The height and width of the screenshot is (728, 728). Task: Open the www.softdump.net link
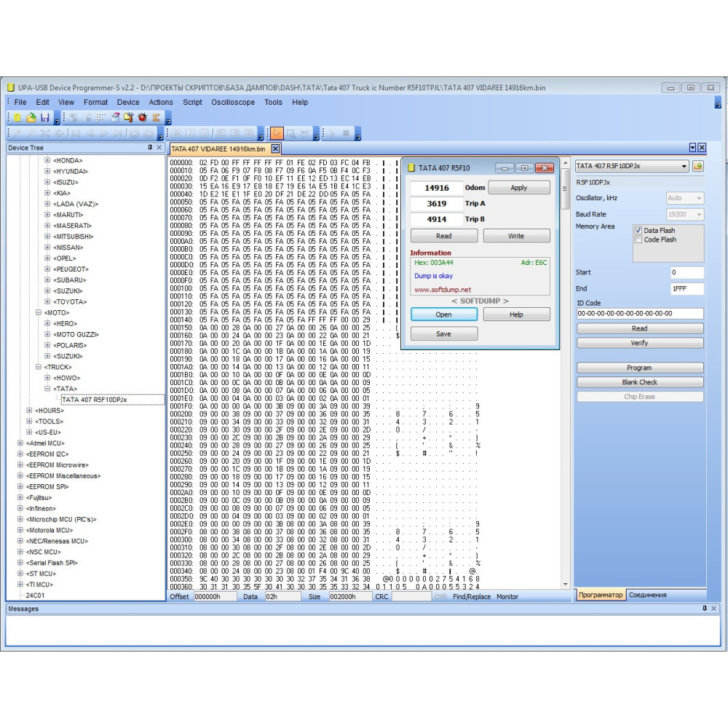coord(443,290)
